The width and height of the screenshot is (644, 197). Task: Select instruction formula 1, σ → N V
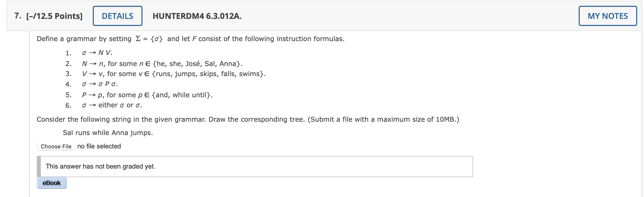pyautogui.click(x=97, y=53)
